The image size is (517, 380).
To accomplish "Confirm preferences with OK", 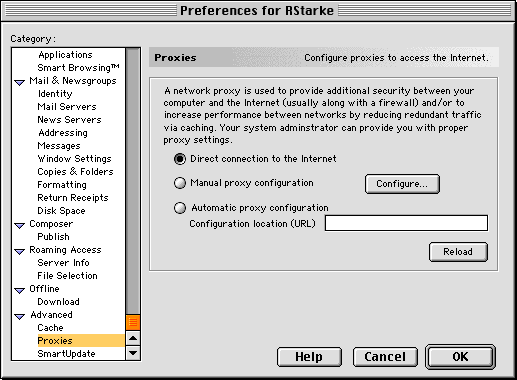I will point(460,357).
